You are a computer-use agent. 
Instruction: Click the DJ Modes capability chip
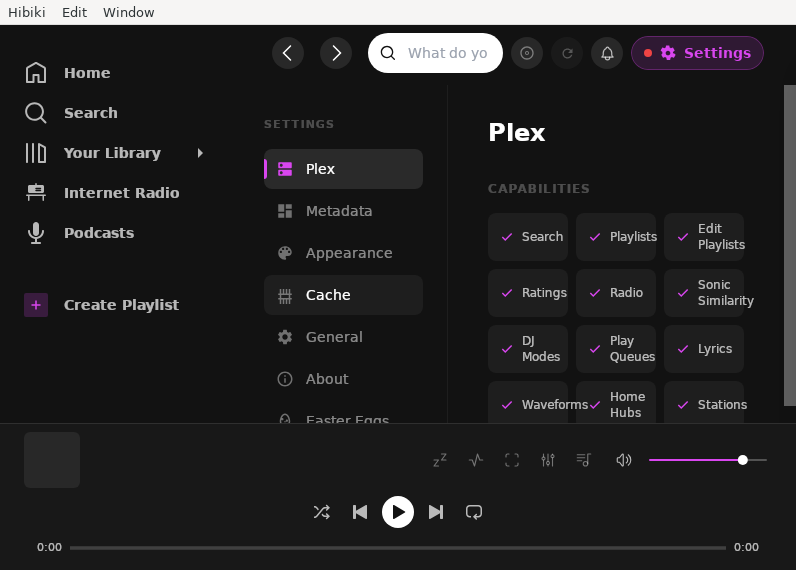[528, 349]
